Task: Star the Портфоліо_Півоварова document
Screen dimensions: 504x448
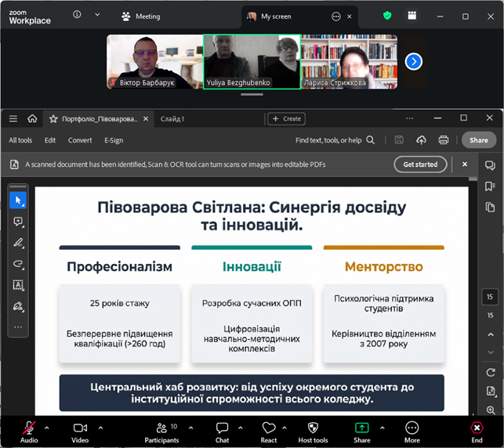Action: point(53,119)
